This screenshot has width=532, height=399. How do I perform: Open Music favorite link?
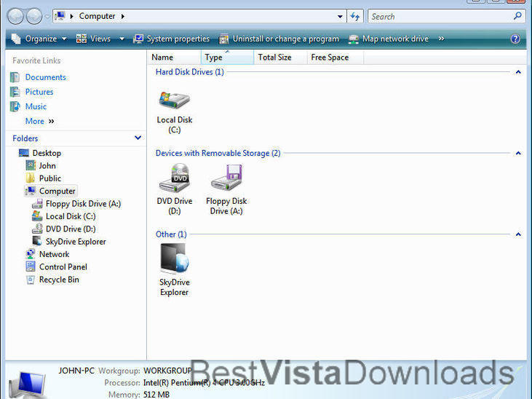click(36, 106)
